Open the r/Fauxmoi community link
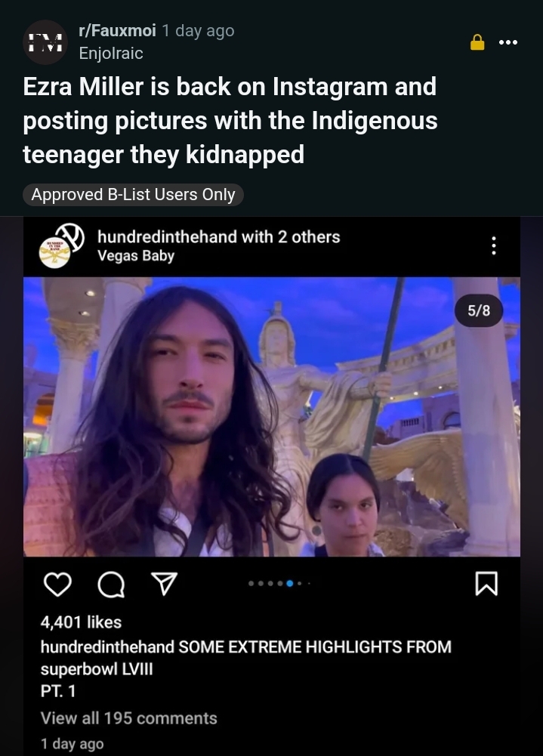Image resolution: width=543 pixels, height=756 pixels. [117, 30]
